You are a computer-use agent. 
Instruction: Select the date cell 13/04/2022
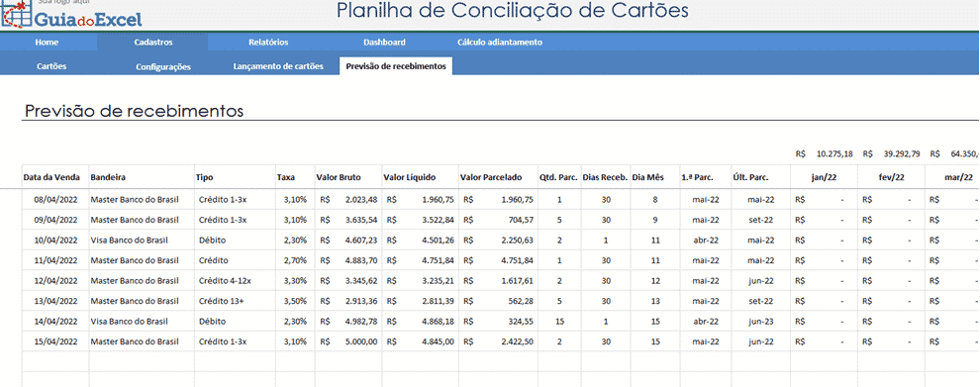coord(55,301)
